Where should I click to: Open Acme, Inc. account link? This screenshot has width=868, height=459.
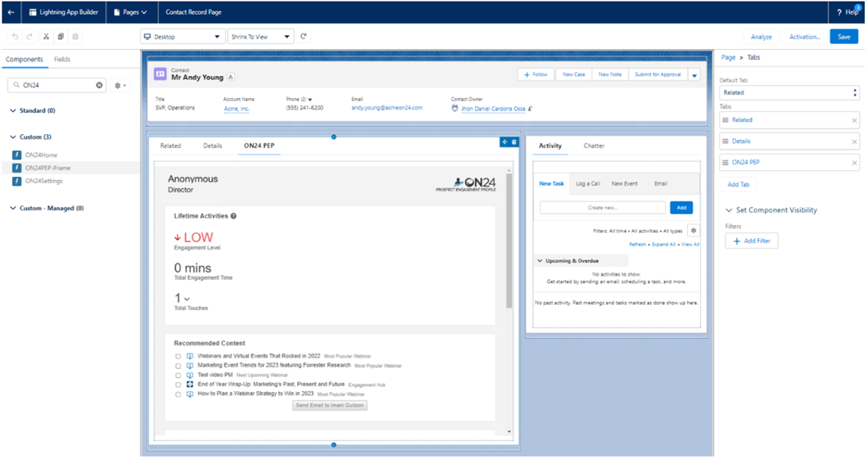pyautogui.click(x=237, y=109)
